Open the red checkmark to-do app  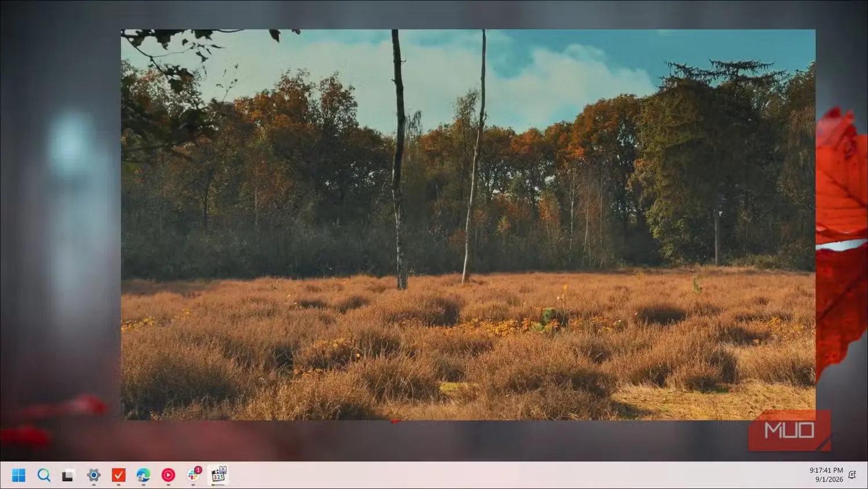[x=119, y=475]
